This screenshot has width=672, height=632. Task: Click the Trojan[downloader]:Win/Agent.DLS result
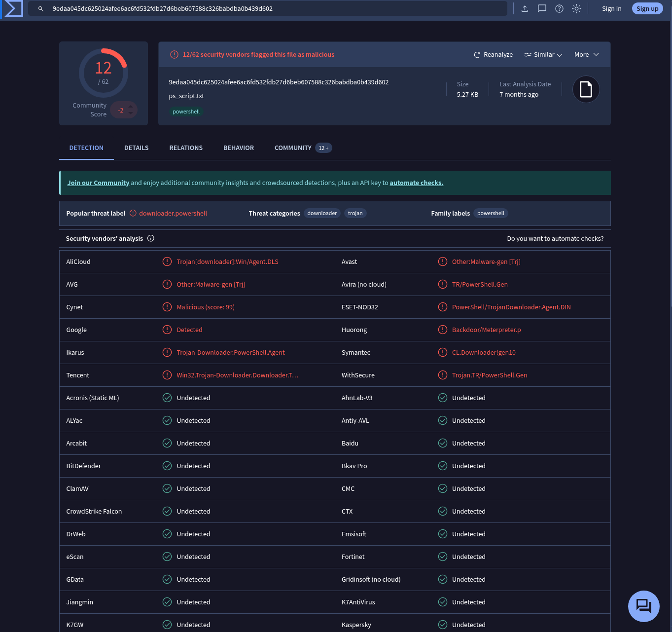coord(227,261)
